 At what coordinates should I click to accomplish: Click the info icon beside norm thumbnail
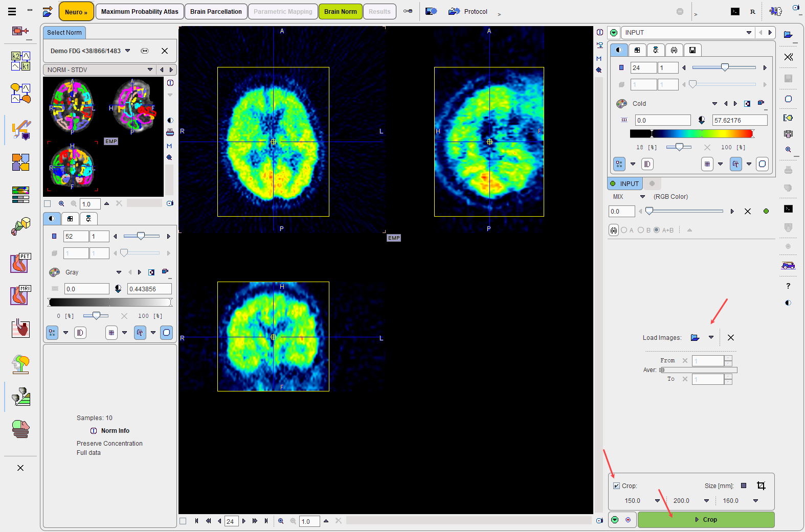(x=170, y=83)
